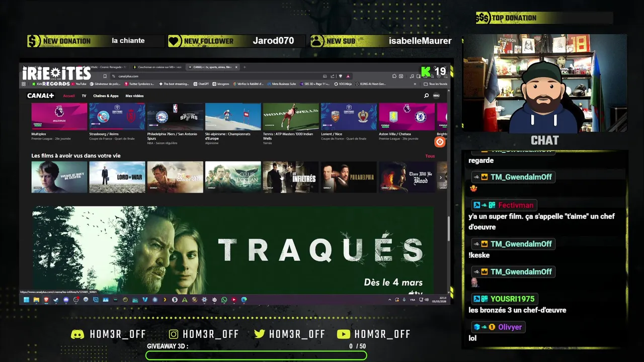644x362 pixels.
Task: Open Lord of War film poster
Action: (117, 177)
